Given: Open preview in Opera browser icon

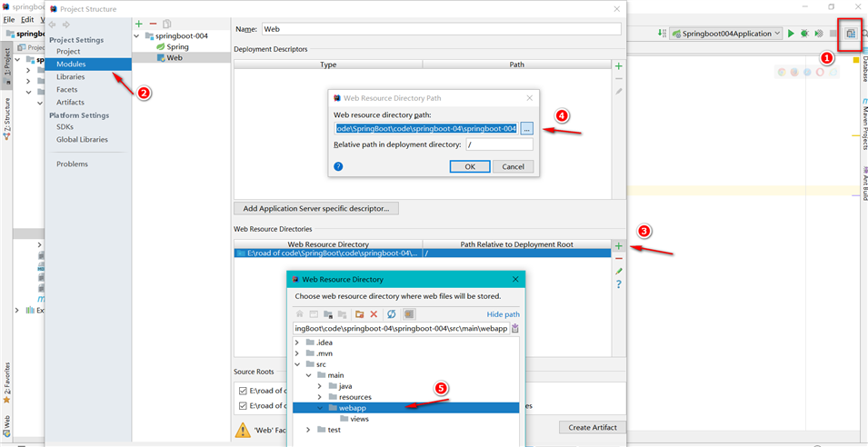Looking at the screenshot, I should [820, 72].
